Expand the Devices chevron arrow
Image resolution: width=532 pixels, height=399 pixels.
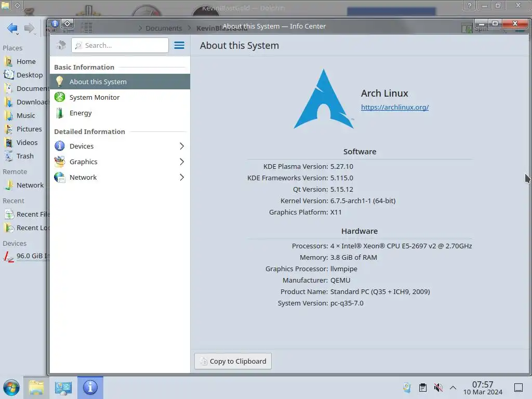coord(182,146)
